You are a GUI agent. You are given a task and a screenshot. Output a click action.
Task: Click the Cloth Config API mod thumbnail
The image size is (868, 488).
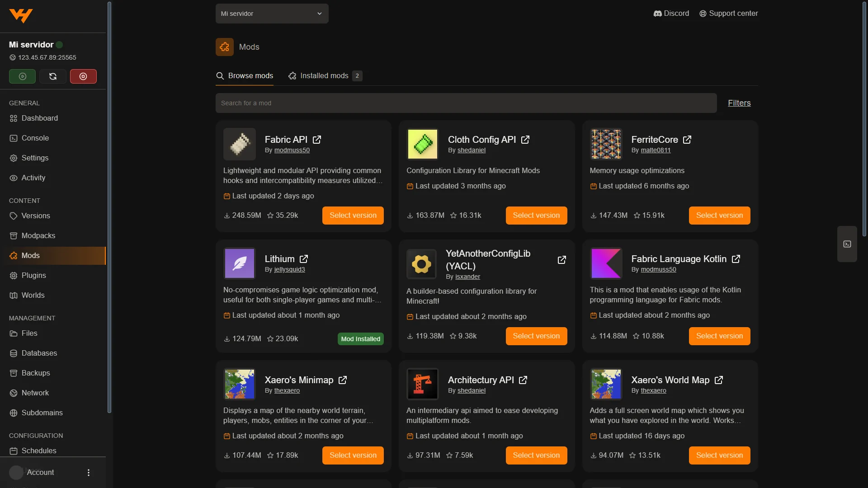423,144
